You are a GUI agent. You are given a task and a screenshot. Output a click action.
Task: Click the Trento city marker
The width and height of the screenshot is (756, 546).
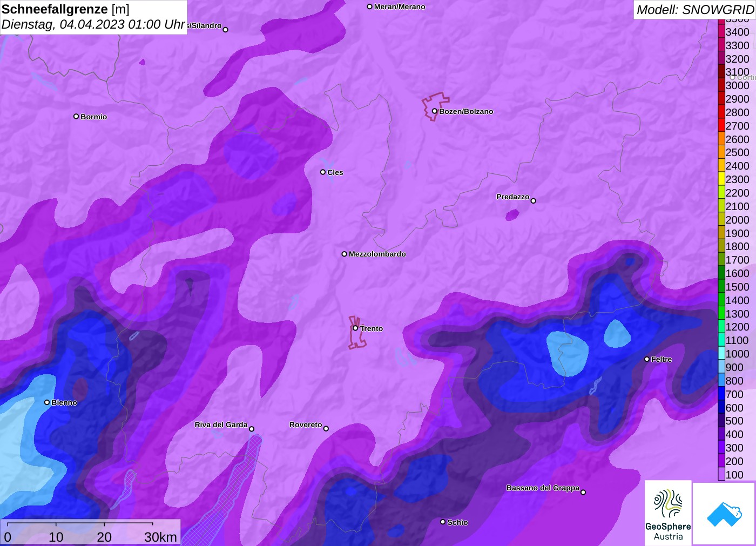[x=355, y=328]
